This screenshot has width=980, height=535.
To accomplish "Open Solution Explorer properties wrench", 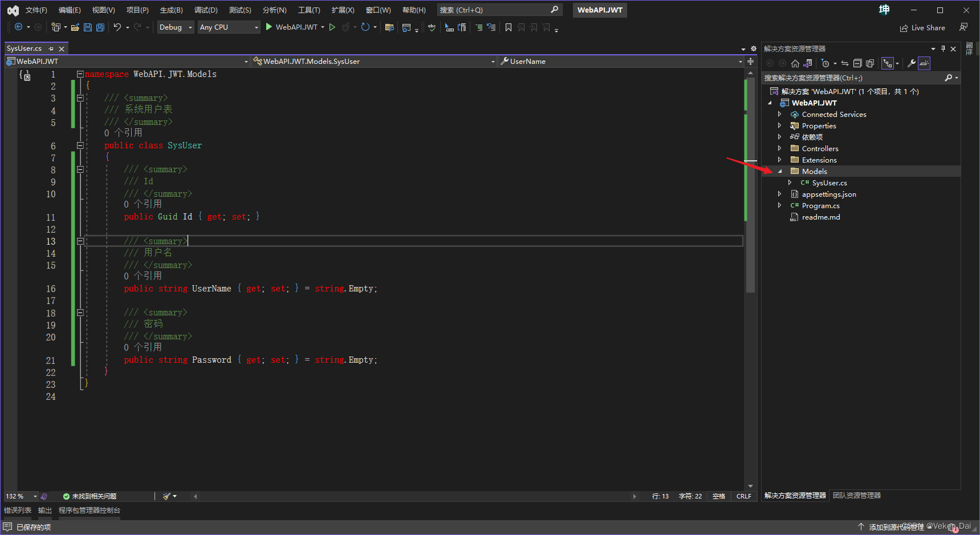I will 912,63.
